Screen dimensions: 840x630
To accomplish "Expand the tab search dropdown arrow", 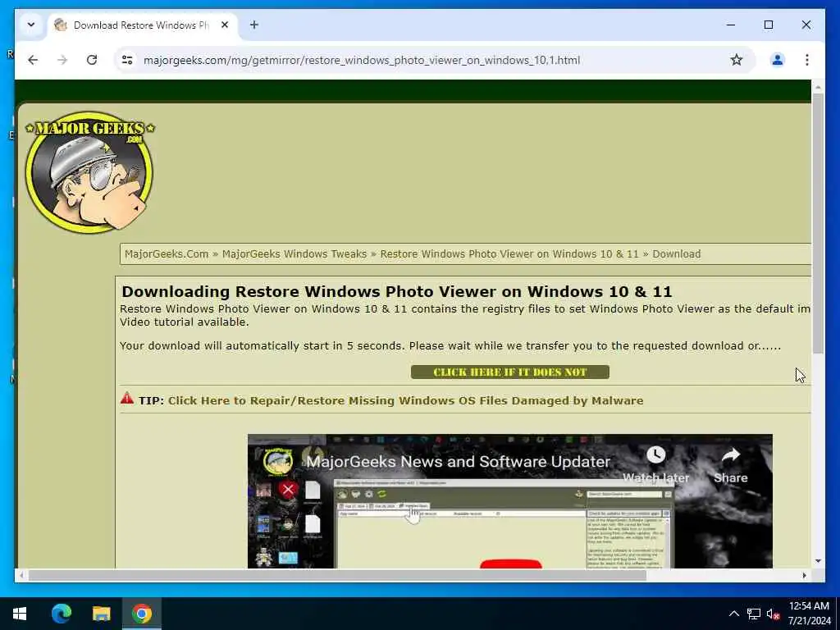I will click(x=31, y=25).
